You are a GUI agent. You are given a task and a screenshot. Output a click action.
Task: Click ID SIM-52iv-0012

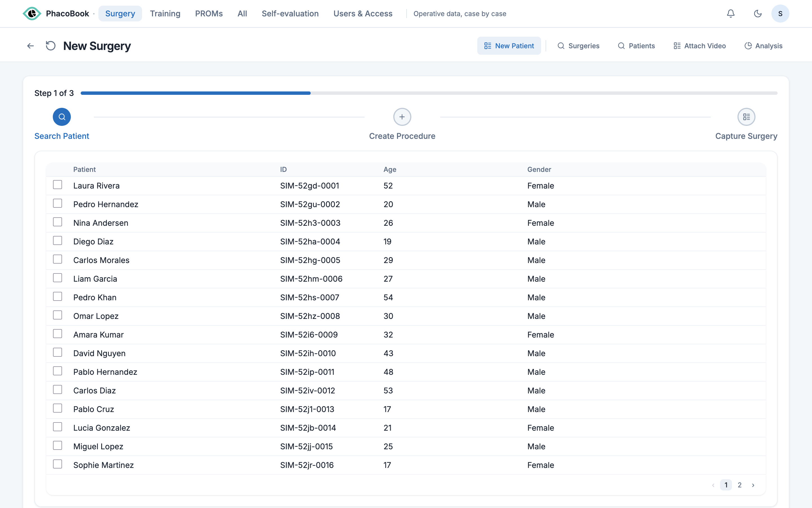tap(307, 390)
